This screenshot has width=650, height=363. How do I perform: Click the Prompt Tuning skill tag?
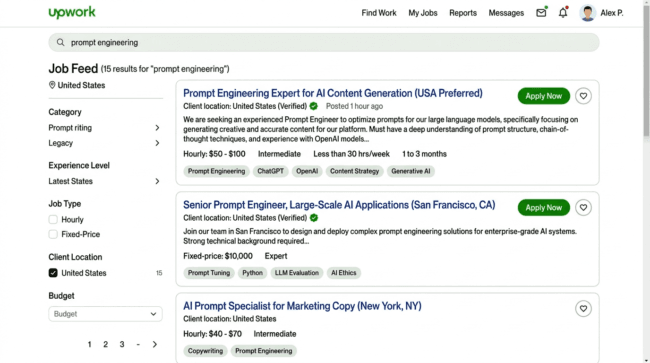point(209,273)
